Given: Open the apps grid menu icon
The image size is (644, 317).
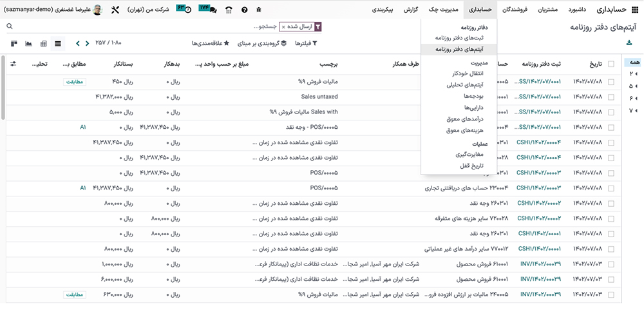Looking at the screenshot, I should (635, 10).
